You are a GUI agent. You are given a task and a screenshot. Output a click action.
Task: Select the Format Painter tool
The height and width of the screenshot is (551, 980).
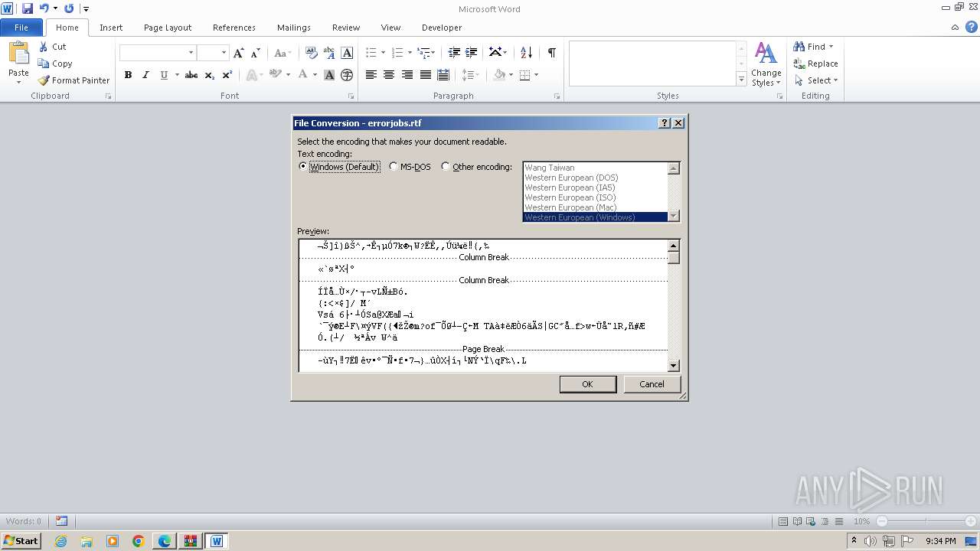point(74,80)
